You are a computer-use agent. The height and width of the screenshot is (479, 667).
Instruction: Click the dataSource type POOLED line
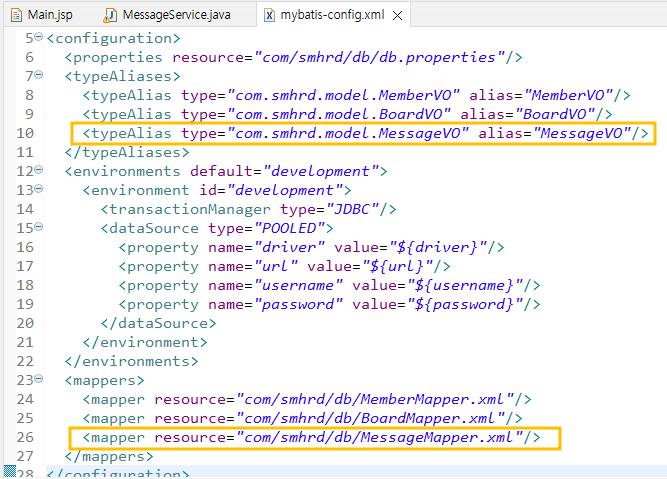(x=217, y=228)
